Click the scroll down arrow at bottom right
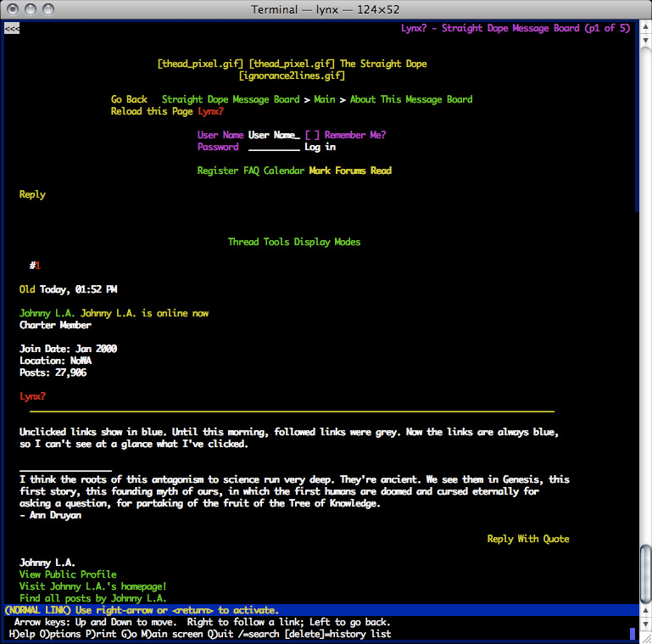Image resolution: width=652 pixels, height=644 pixels. click(x=646, y=624)
